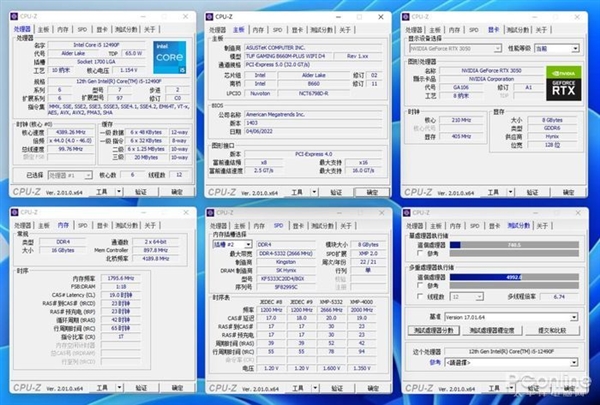The image size is (600, 405).
Task: Switch to SPD tab in the RTX 3050 window
Action: tap(474, 30)
